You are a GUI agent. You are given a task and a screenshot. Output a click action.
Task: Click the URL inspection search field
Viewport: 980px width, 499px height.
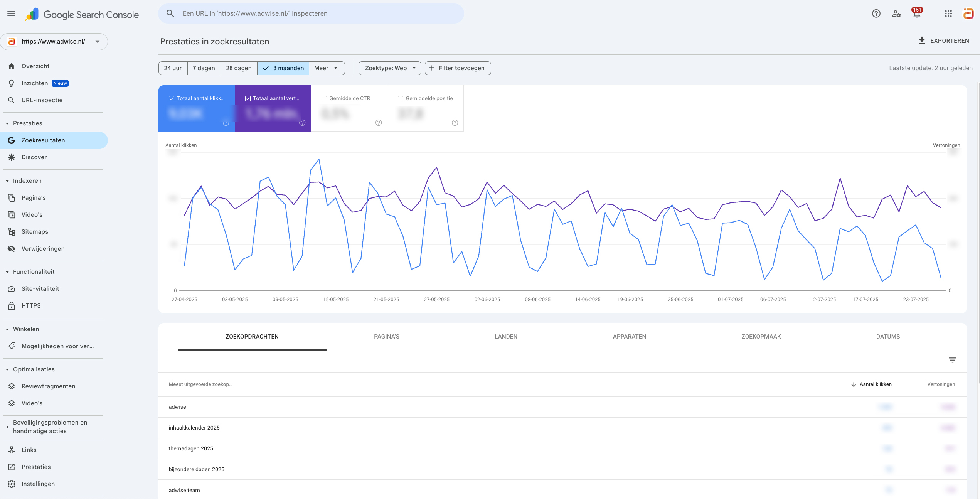click(311, 13)
